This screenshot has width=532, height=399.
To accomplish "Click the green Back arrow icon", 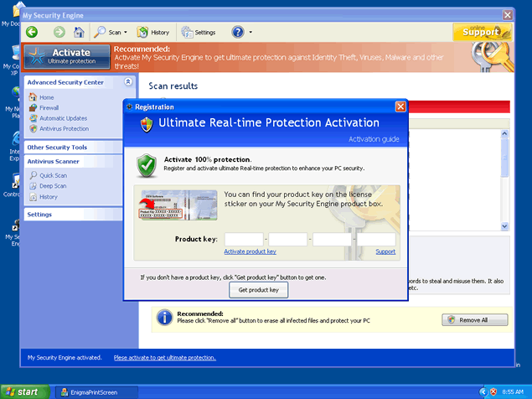I will (x=32, y=32).
